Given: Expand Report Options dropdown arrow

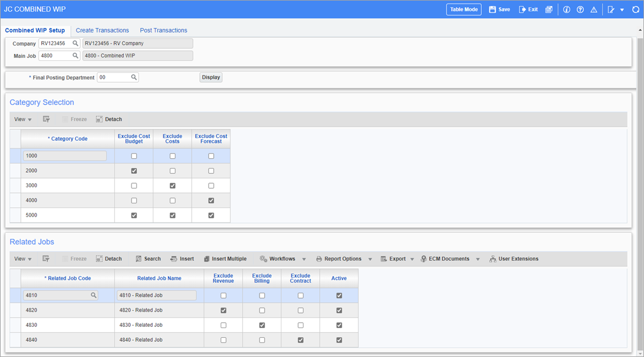Looking at the screenshot, I should 370,259.
